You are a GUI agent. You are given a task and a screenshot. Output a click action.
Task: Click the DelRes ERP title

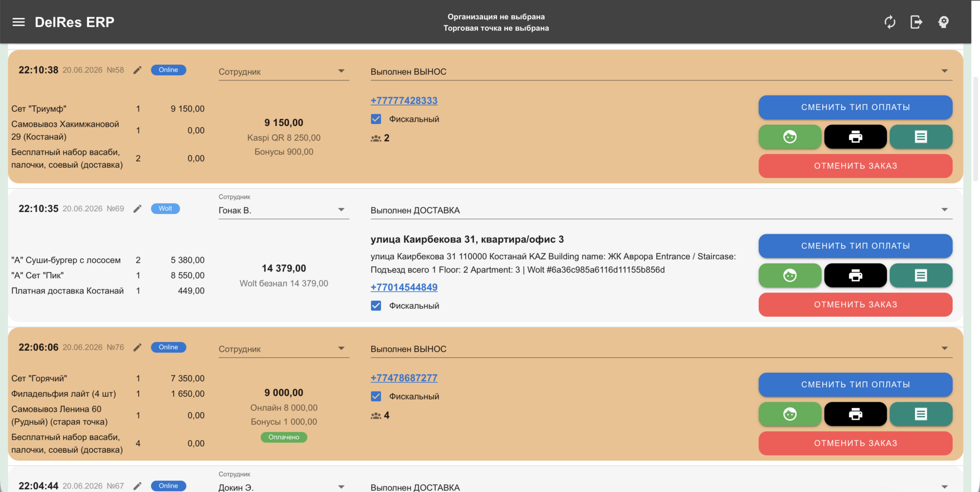[x=75, y=22]
